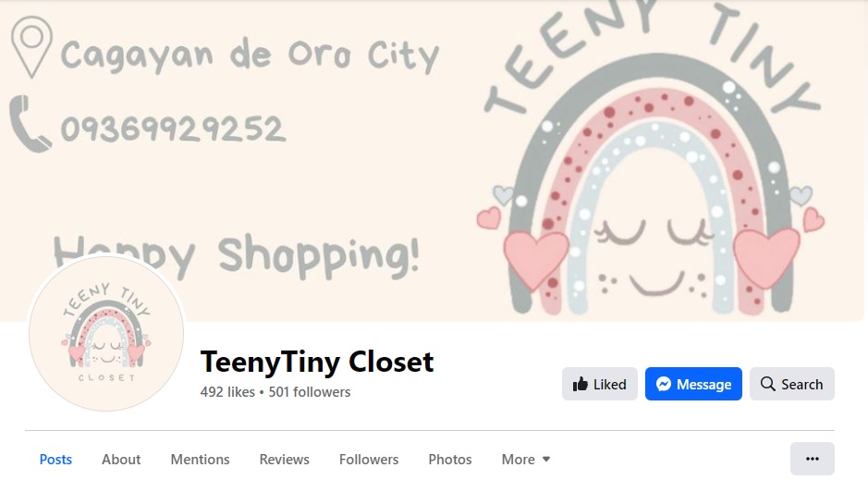Click the Messenger icon in Message button
868x480 pixels.
(x=663, y=384)
